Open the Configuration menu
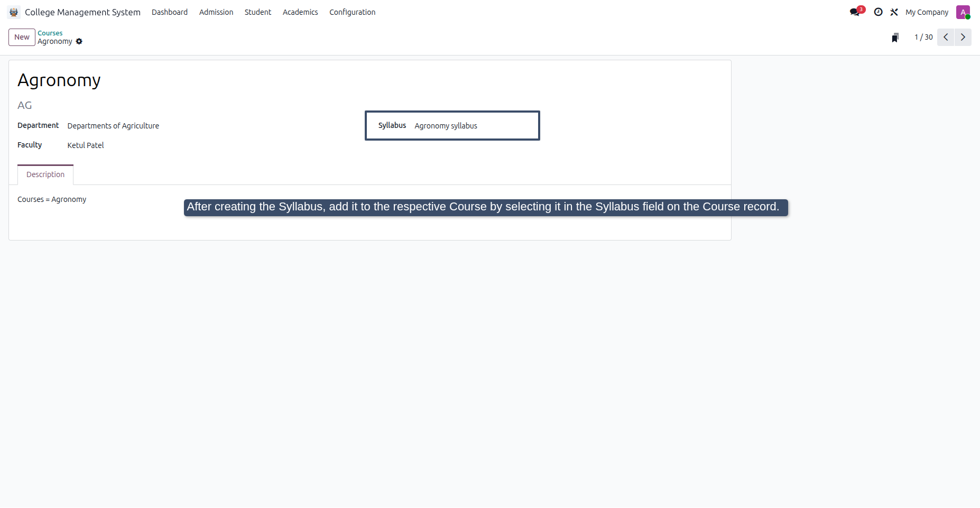The image size is (980, 508). 353,12
